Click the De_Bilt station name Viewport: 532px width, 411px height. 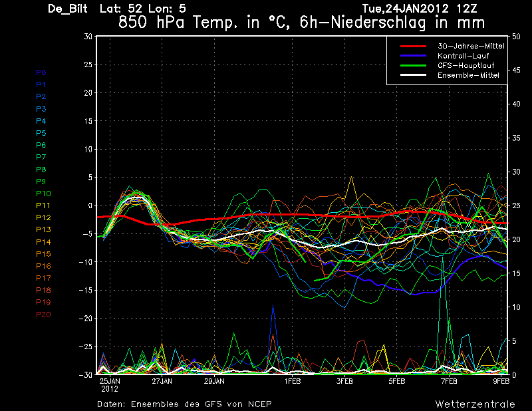tap(68, 9)
